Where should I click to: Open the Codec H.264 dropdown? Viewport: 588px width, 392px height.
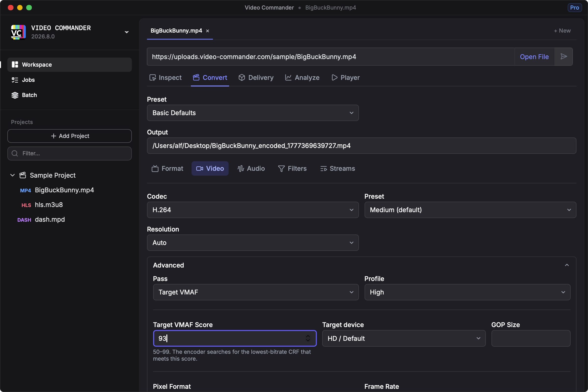(x=253, y=210)
